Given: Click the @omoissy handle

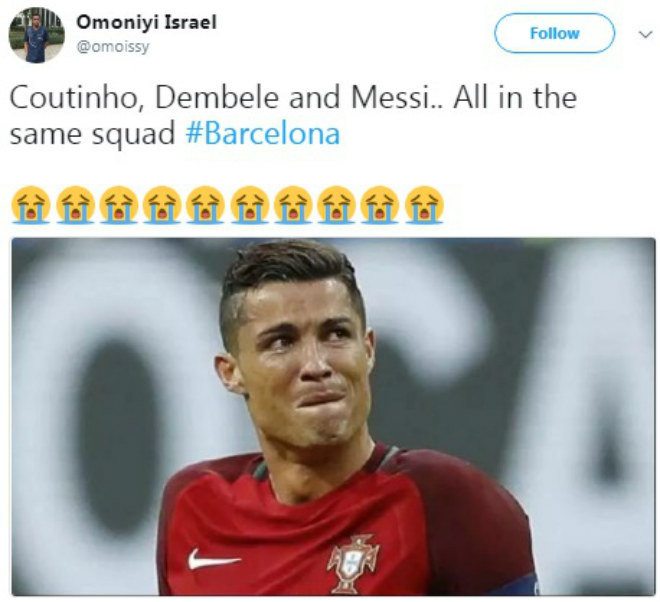Looking at the screenshot, I should point(112,46).
